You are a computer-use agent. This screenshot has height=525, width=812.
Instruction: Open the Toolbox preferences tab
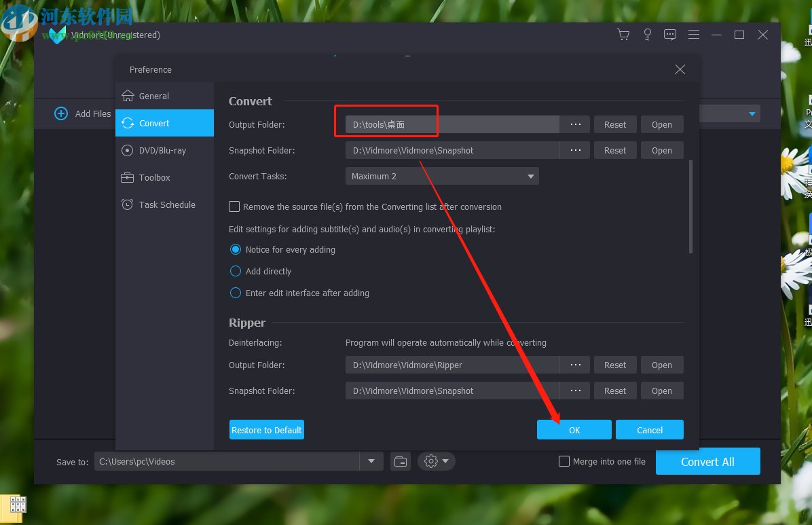coord(165,177)
